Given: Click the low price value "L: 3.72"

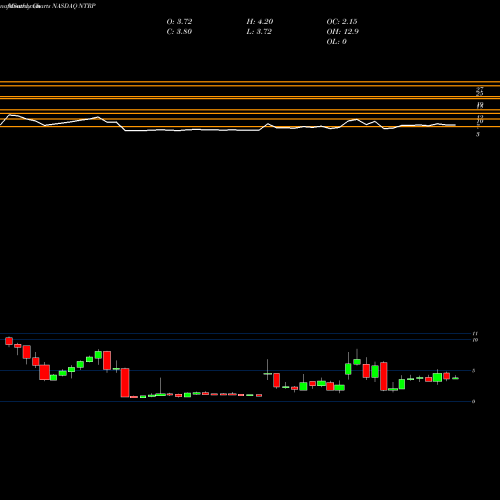Looking at the screenshot, I should 259,32.
